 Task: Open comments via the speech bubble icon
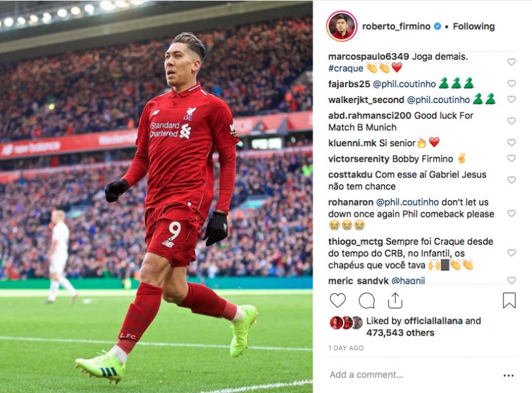tap(366, 301)
